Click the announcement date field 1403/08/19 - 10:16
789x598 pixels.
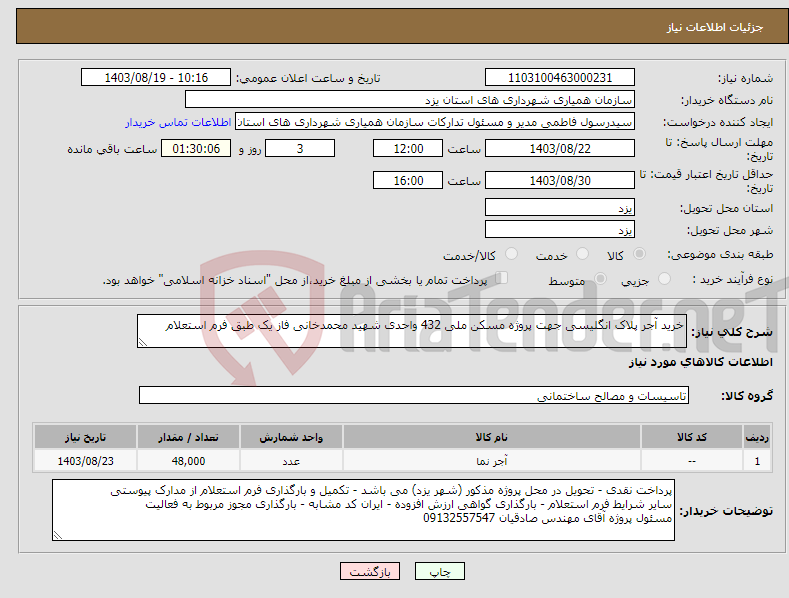pyautogui.click(x=156, y=78)
